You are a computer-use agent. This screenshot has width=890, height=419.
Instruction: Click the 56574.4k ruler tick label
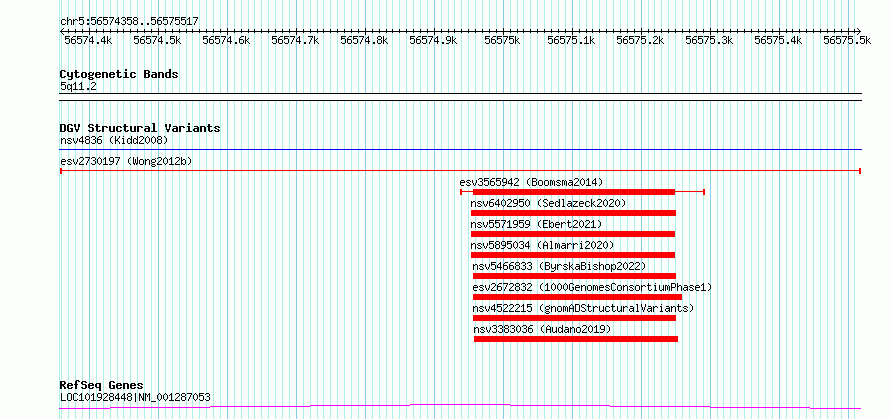coord(88,40)
